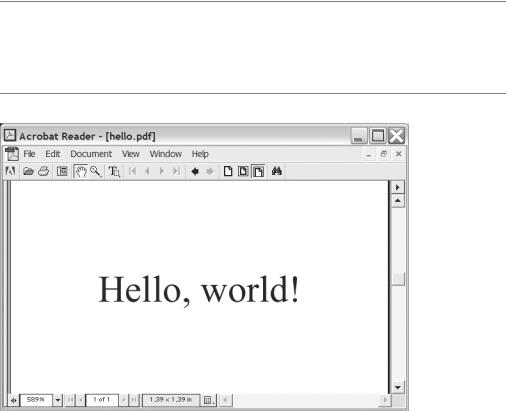The image size is (506, 411).
Task: Open the Edit menu
Action: (x=53, y=154)
